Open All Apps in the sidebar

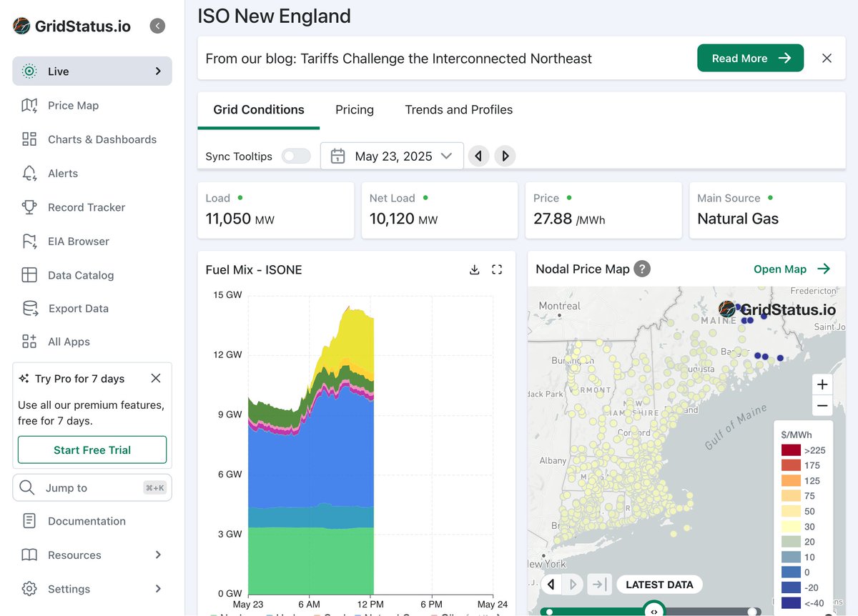coord(92,342)
